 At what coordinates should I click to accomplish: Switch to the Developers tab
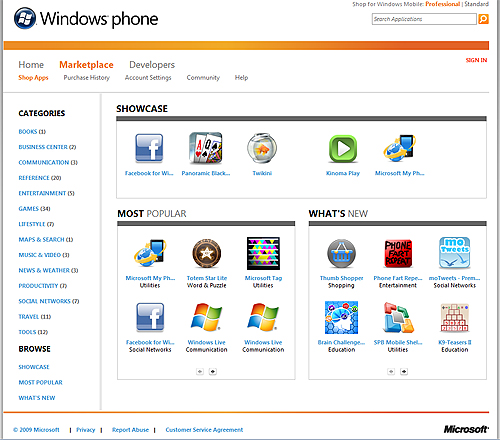coord(152,65)
